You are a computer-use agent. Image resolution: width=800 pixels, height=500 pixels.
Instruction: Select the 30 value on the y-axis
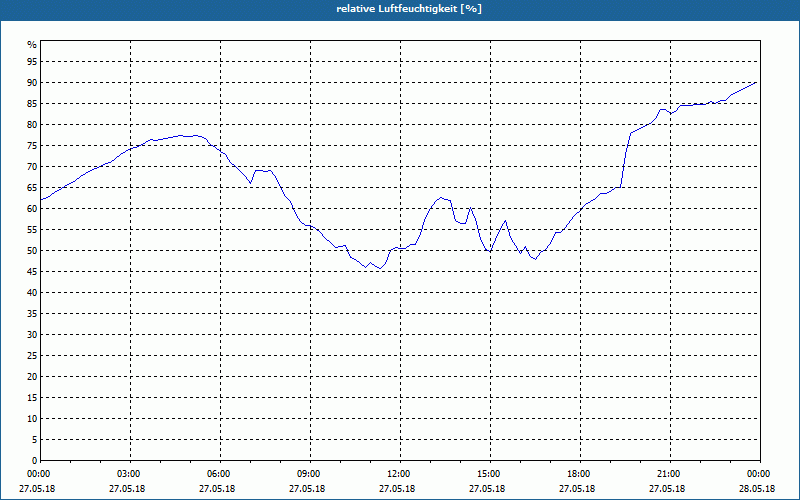click(x=32, y=335)
